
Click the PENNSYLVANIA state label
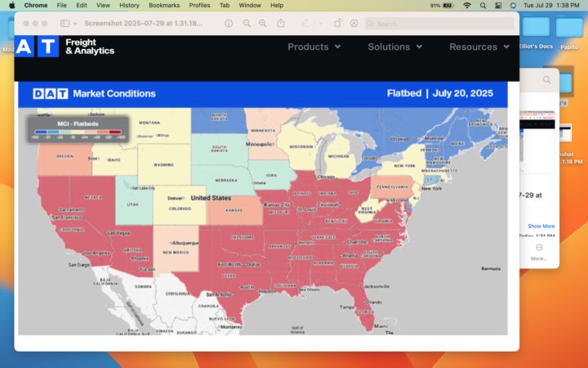392,186
